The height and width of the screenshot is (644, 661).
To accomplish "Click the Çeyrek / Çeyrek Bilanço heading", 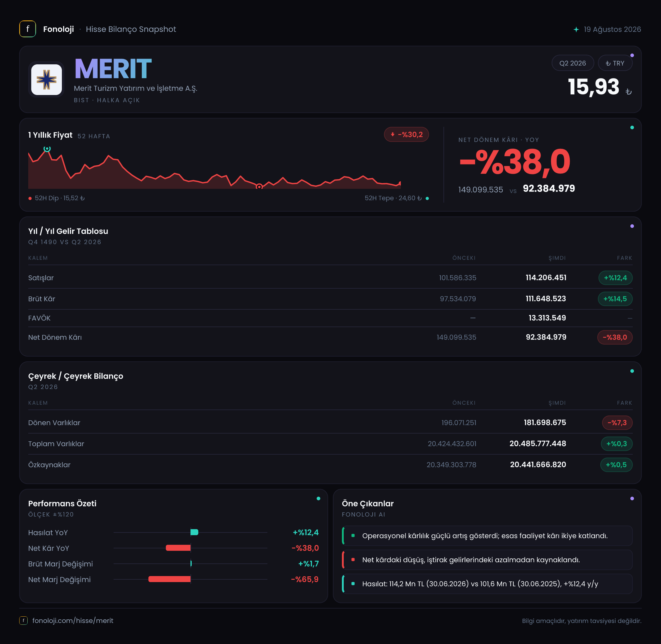I will coord(75,376).
